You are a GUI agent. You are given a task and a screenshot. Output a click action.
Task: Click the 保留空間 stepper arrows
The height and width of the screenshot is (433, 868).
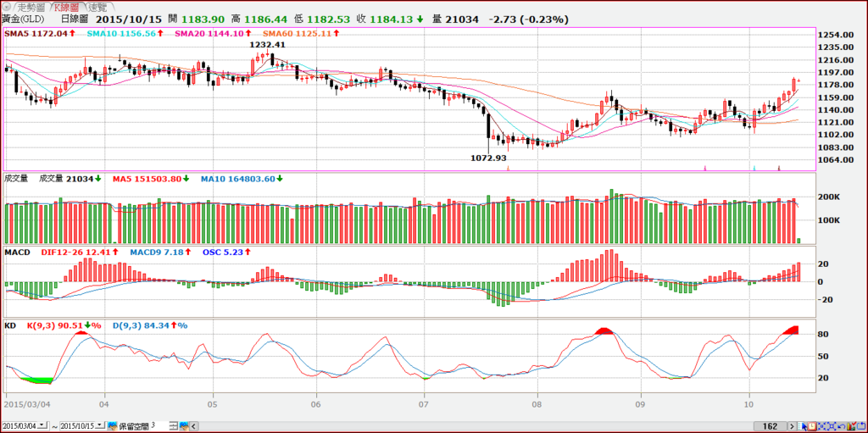point(173,426)
